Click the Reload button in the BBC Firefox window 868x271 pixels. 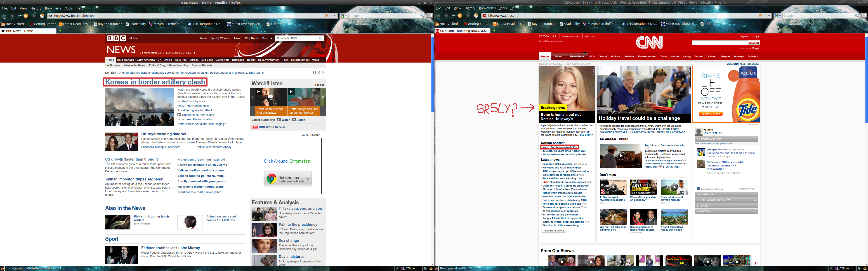pos(26,16)
